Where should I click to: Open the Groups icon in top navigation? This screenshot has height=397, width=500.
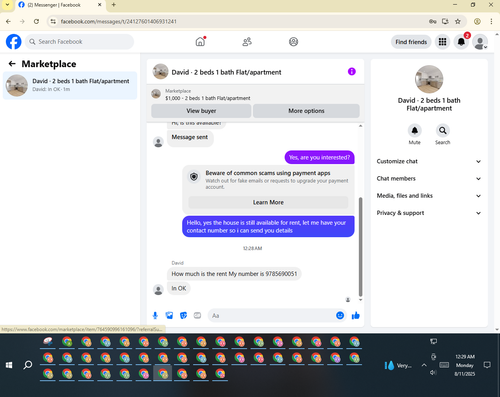pyautogui.click(x=293, y=42)
